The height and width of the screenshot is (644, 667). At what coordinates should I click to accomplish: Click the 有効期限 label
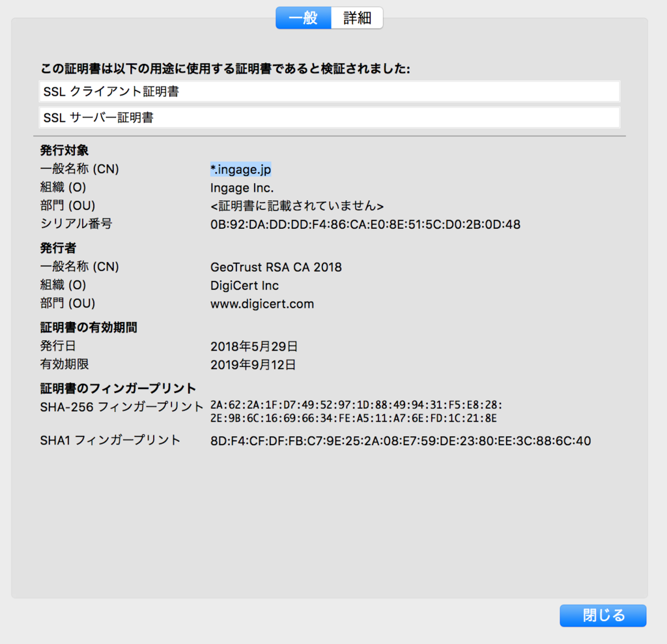tap(64, 364)
